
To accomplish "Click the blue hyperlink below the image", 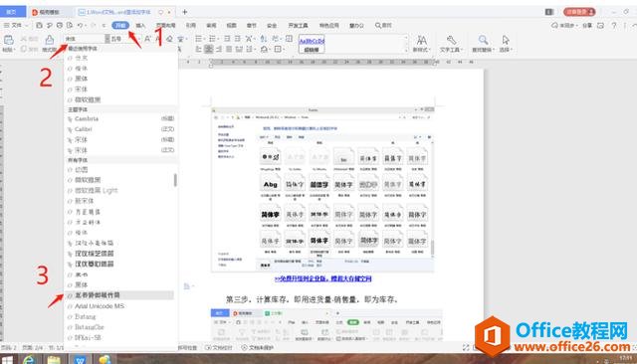I will click(x=322, y=278).
